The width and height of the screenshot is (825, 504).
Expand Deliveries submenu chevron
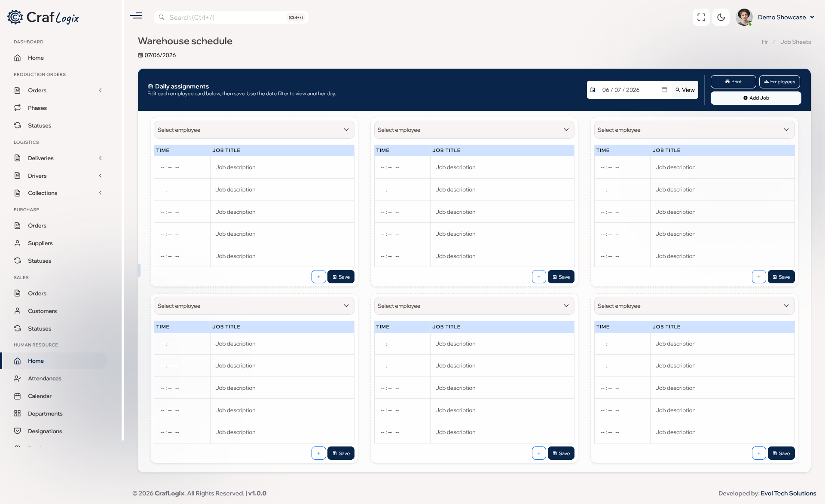(101, 158)
